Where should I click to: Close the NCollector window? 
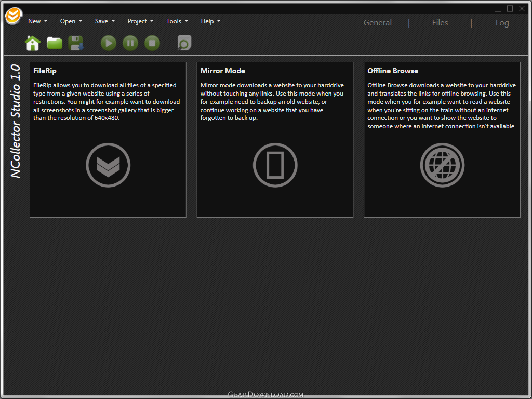(522, 9)
